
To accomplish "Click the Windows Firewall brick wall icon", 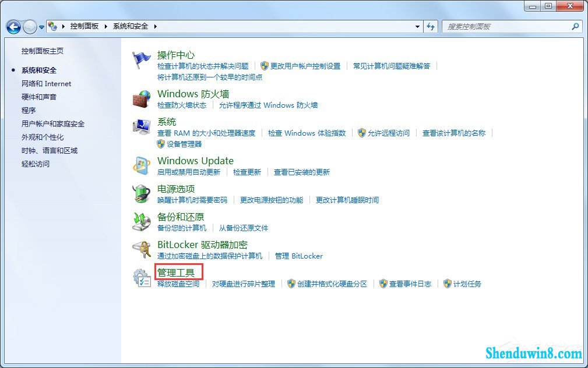I will [142, 100].
